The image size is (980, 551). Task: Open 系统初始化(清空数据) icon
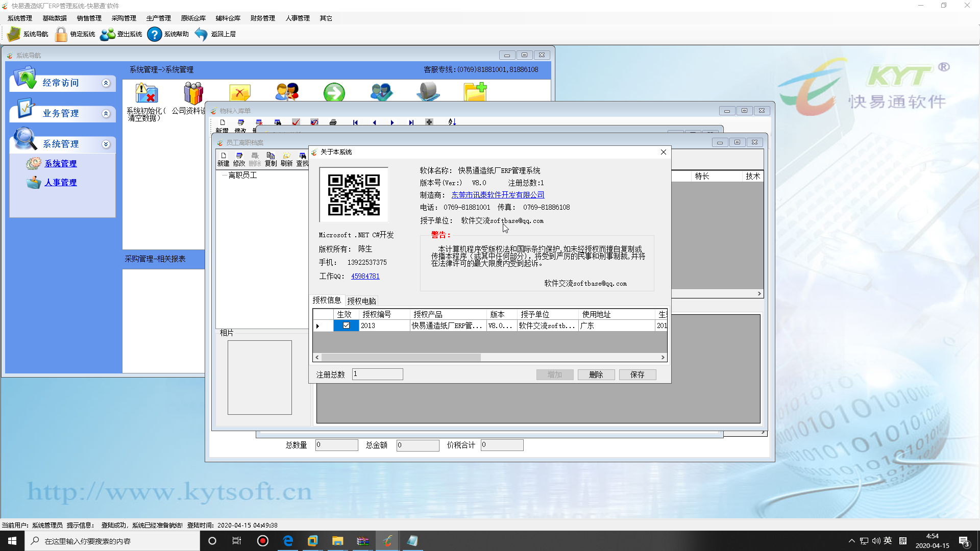pyautogui.click(x=146, y=93)
